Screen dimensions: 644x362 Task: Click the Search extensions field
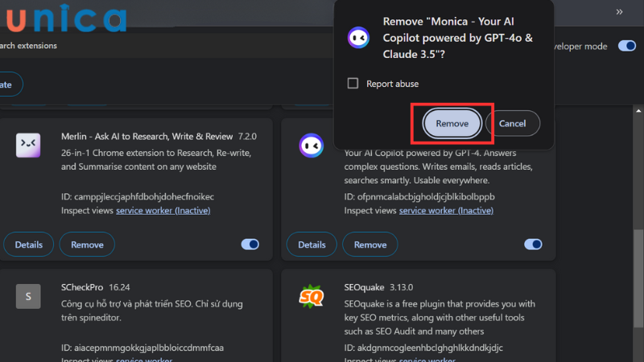(32, 46)
